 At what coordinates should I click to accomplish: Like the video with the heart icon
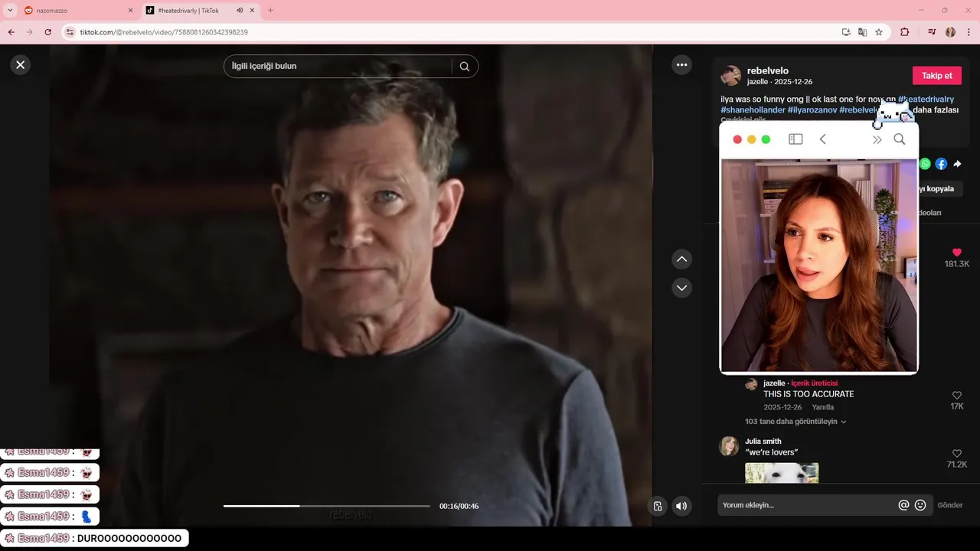tap(956, 253)
